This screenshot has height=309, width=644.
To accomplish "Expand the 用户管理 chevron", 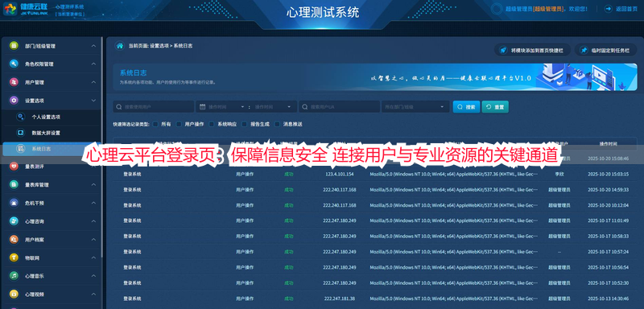I will (93, 82).
